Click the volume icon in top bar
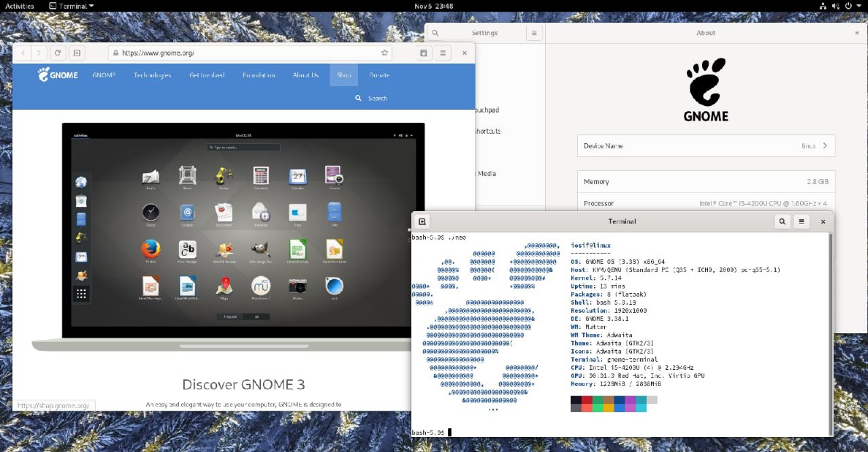Image resolution: width=868 pixels, height=452 pixels. [x=836, y=6]
